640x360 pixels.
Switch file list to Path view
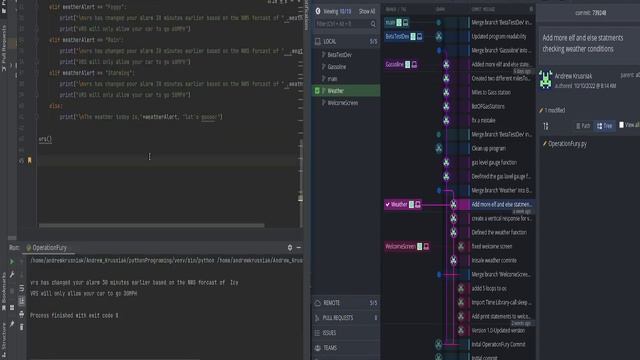click(583, 126)
